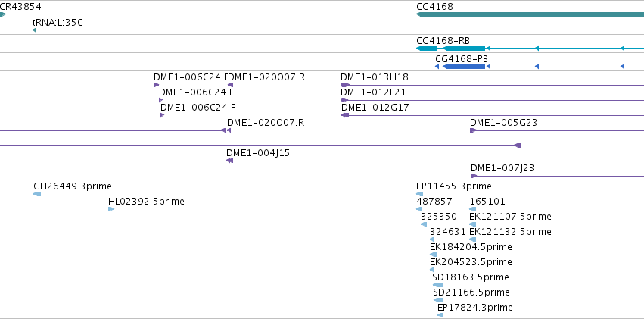Select the DME1-004J15 label
The width and height of the screenshot is (644, 319).
[x=258, y=153]
